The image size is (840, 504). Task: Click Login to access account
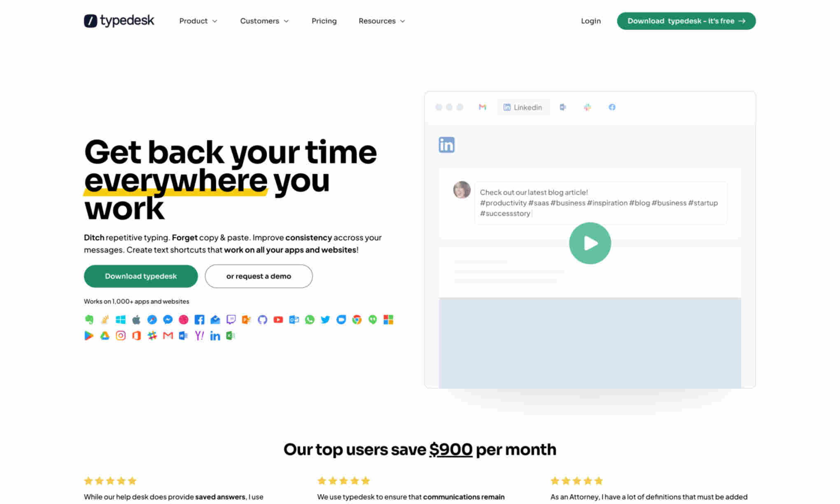[x=590, y=21]
